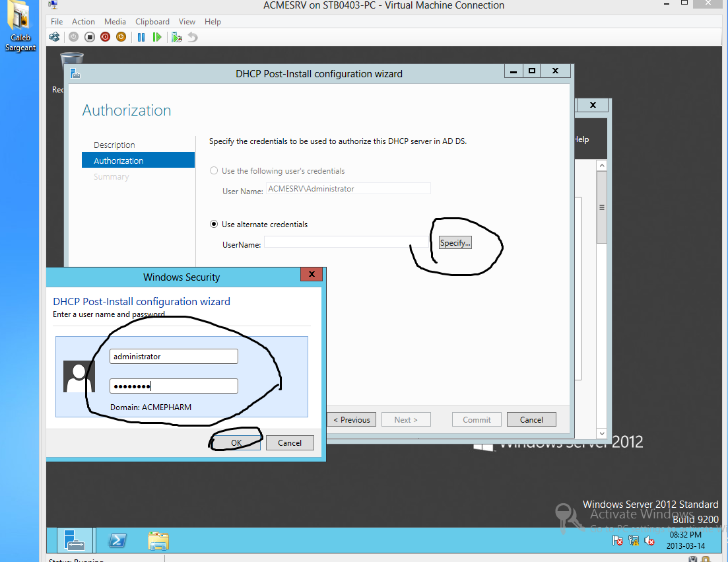Click the Previous button in wizard
This screenshot has width=728, height=562.
coord(352,419)
